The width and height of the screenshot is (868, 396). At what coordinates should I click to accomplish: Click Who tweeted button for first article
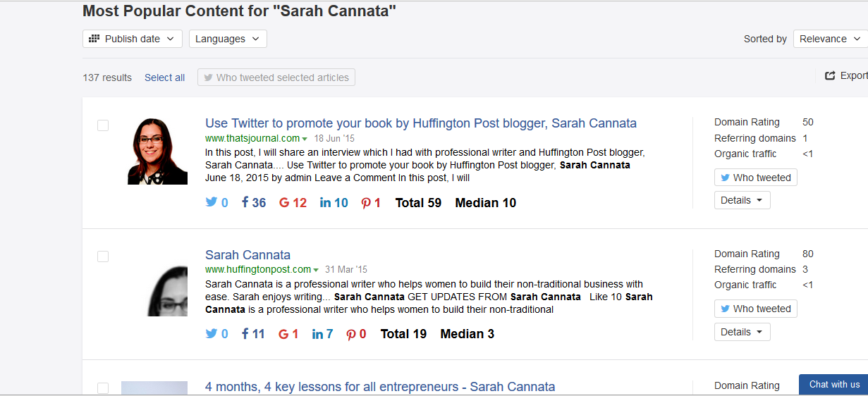[x=755, y=178]
